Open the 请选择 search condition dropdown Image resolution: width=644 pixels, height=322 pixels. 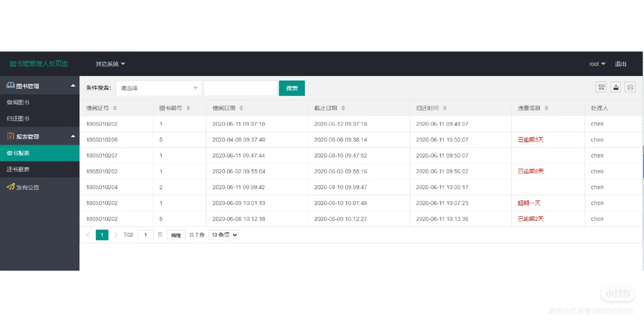tap(159, 88)
